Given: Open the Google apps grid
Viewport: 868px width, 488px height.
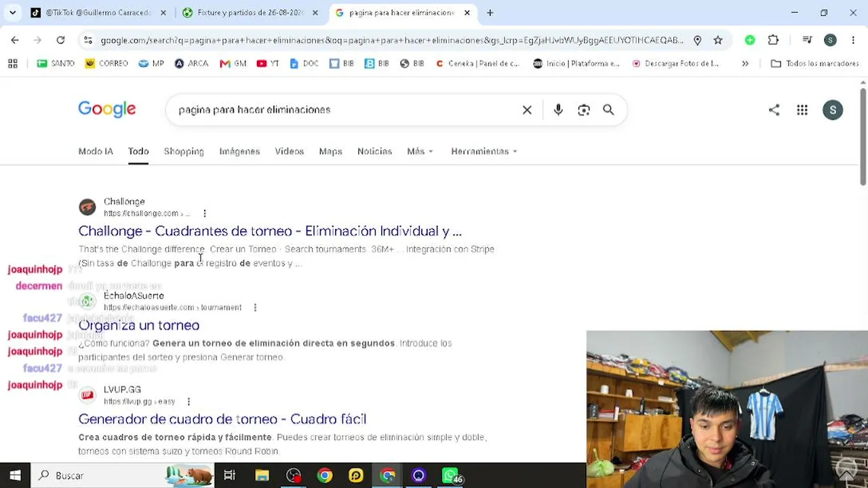Looking at the screenshot, I should click(x=802, y=110).
